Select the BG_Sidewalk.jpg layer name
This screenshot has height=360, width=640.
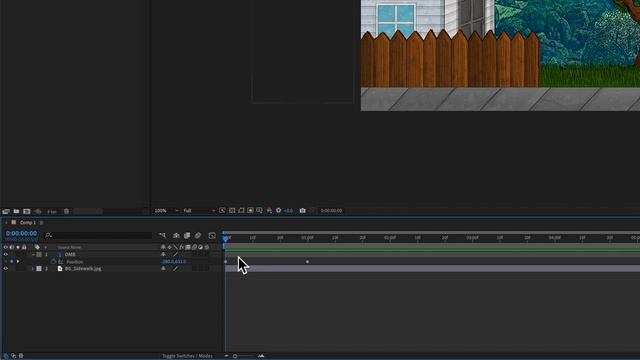(x=83, y=269)
